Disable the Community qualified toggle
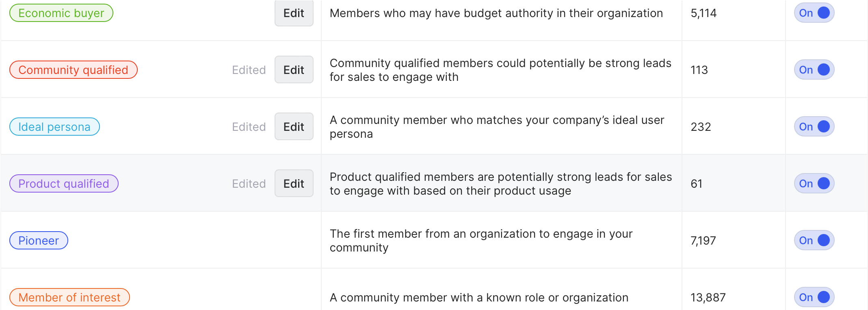Screen dimensions: 868x310 coord(814,70)
